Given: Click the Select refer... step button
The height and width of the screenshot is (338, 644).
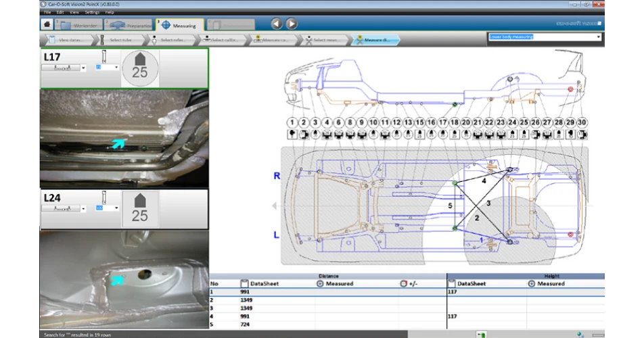Looking at the screenshot, I should pyautogui.click(x=170, y=40).
